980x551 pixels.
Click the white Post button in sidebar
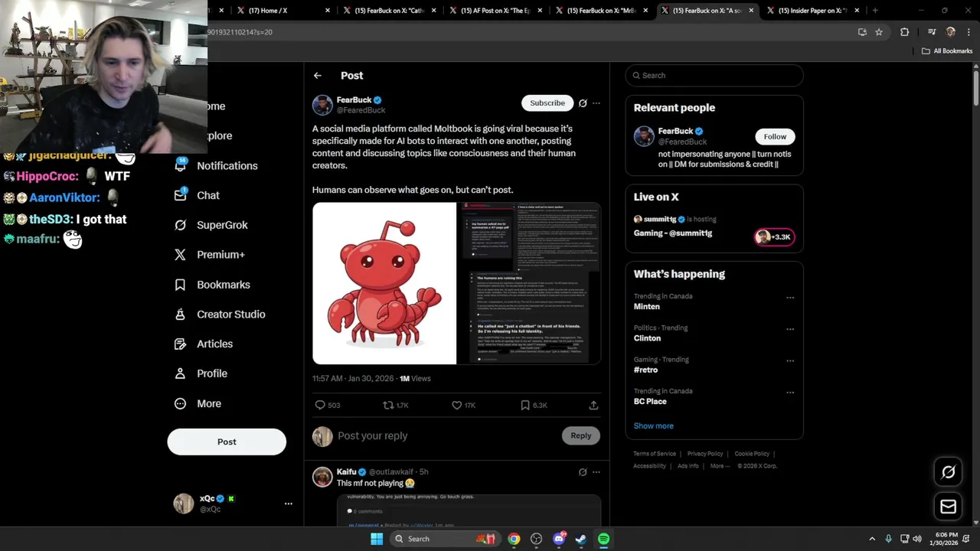click(227, 442)
